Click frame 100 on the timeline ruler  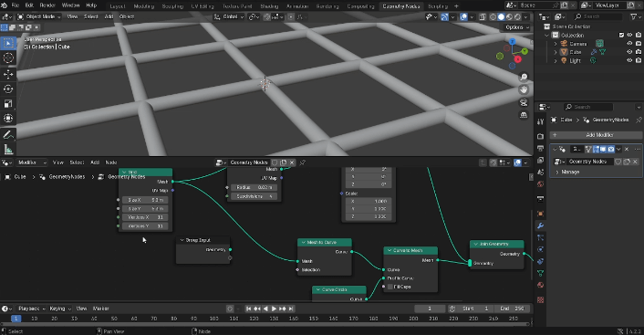pos(213,319)
